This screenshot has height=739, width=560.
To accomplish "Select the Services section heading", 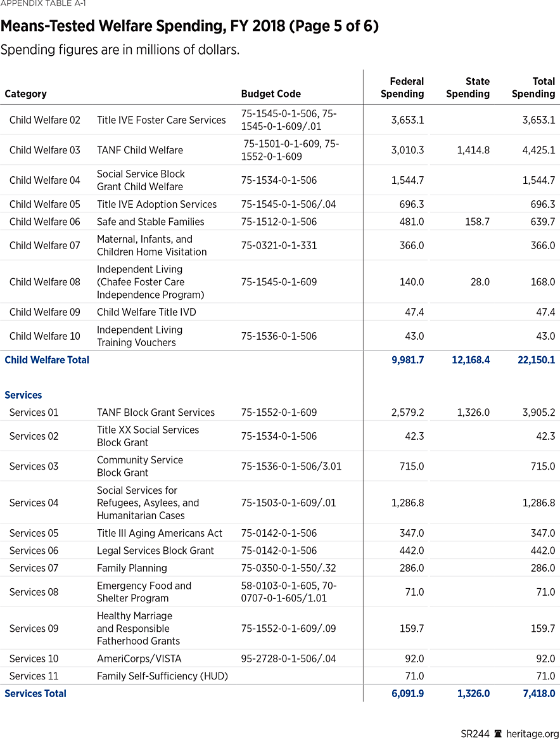I will coord(23,395).
